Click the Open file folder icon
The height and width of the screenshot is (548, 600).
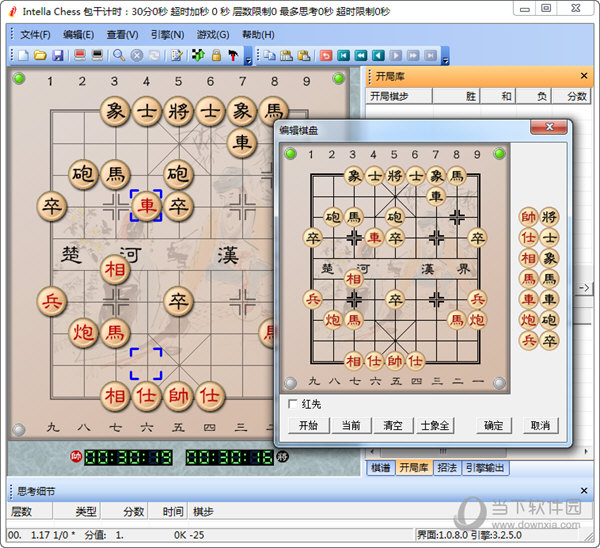(x=40, y=55)
